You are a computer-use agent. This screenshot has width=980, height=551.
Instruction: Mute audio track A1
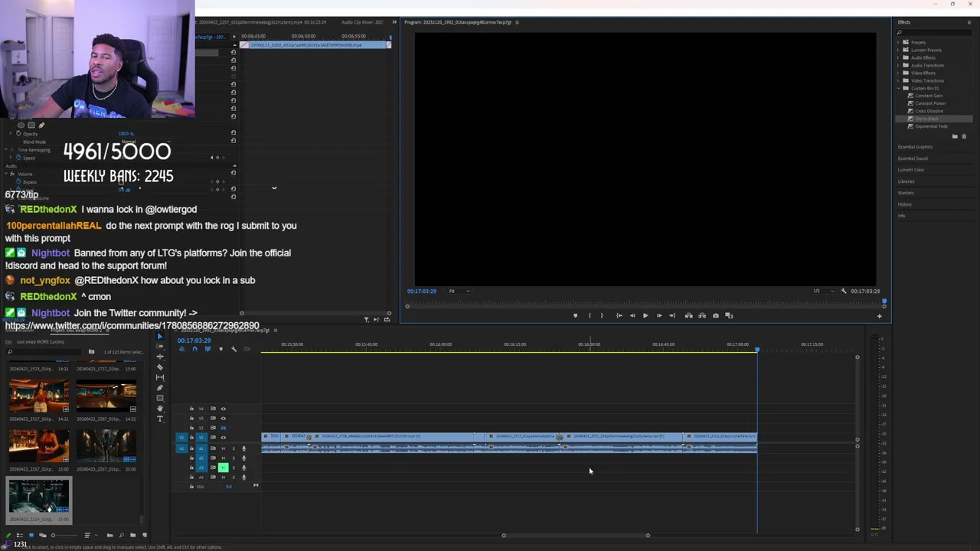click(224, 448)
